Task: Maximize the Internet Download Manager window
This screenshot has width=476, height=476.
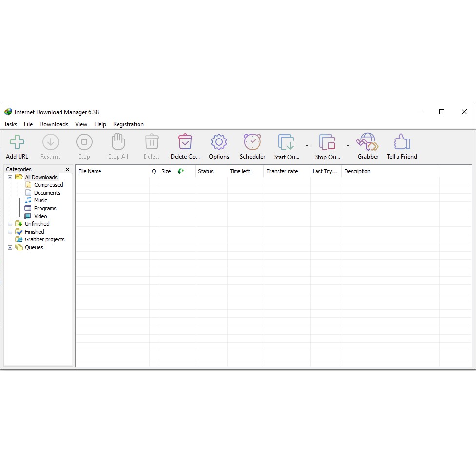Action: (x=442, y=112)
